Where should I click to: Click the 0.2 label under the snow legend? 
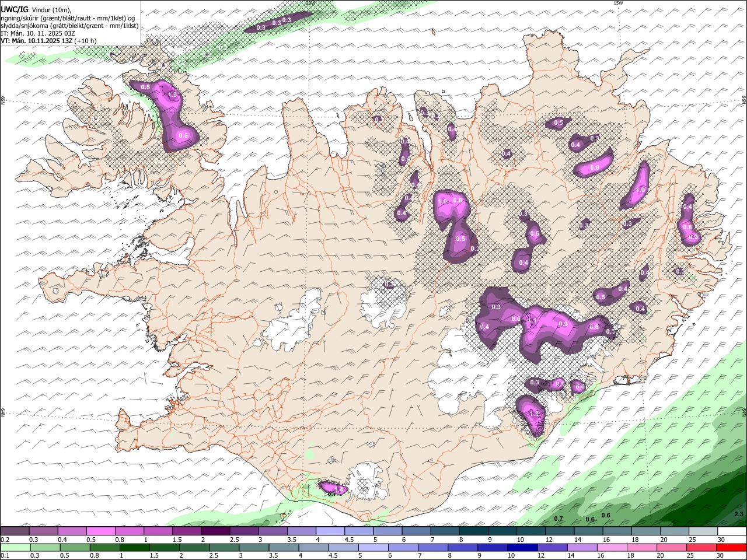pyautogui.click(x=5, y=540)
